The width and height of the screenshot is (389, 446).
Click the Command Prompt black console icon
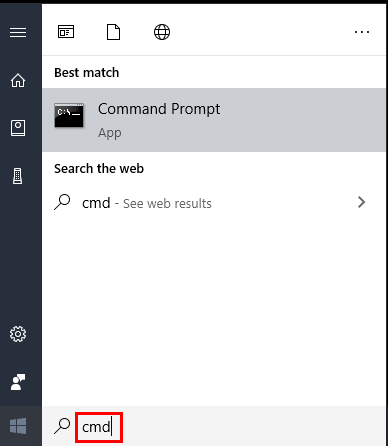coord(69,115)
